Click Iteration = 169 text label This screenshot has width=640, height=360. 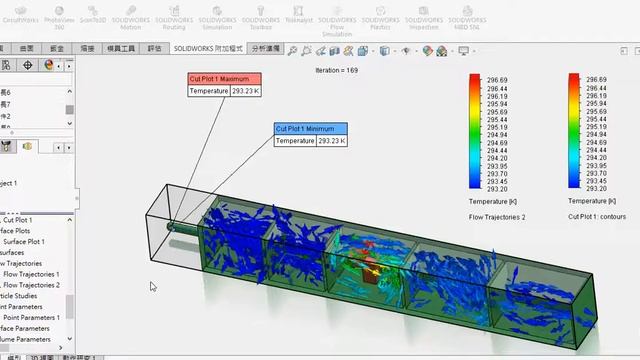(337, 70)
